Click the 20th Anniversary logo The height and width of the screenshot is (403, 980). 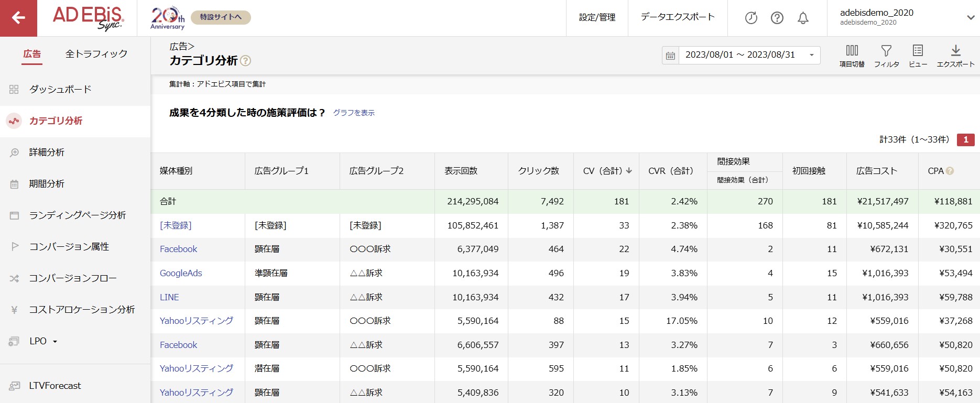pyautogui.click(x=168, y=18)
